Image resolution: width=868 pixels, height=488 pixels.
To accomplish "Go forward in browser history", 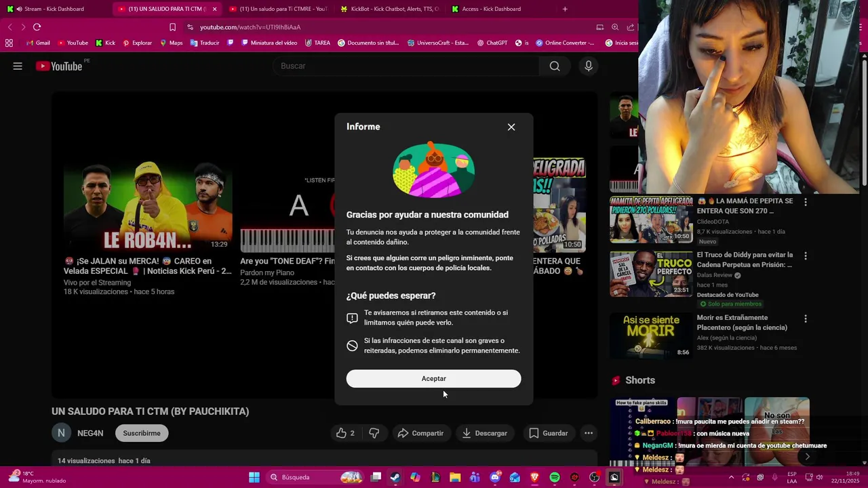I will pos(23,27).
